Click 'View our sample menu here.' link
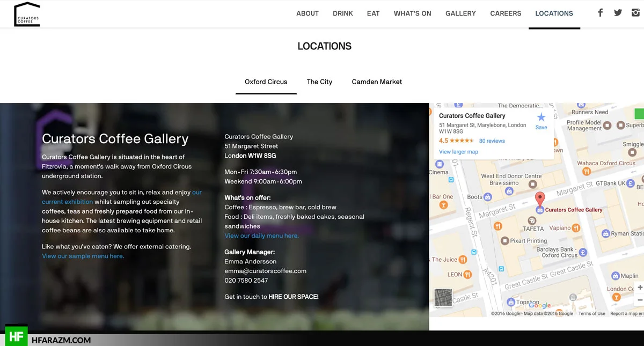This screenshot has width=644, height=346. [83, 256]
